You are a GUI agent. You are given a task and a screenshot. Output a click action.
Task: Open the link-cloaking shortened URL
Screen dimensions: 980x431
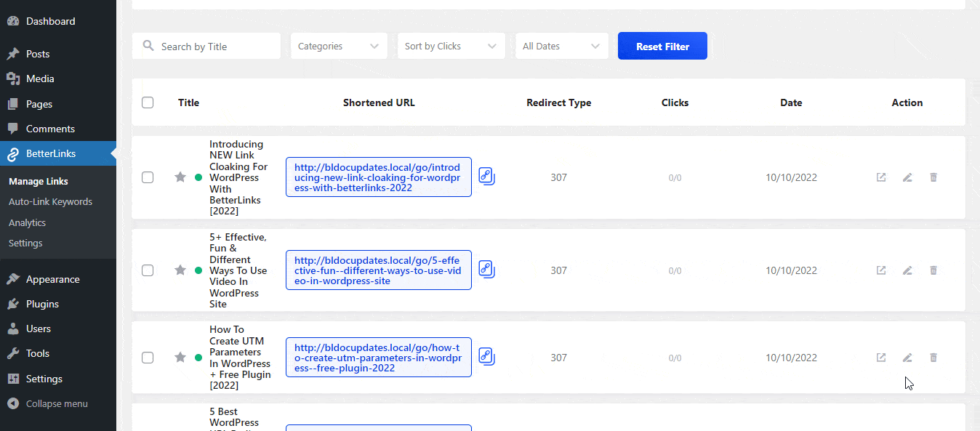click(x=378, y=177)
